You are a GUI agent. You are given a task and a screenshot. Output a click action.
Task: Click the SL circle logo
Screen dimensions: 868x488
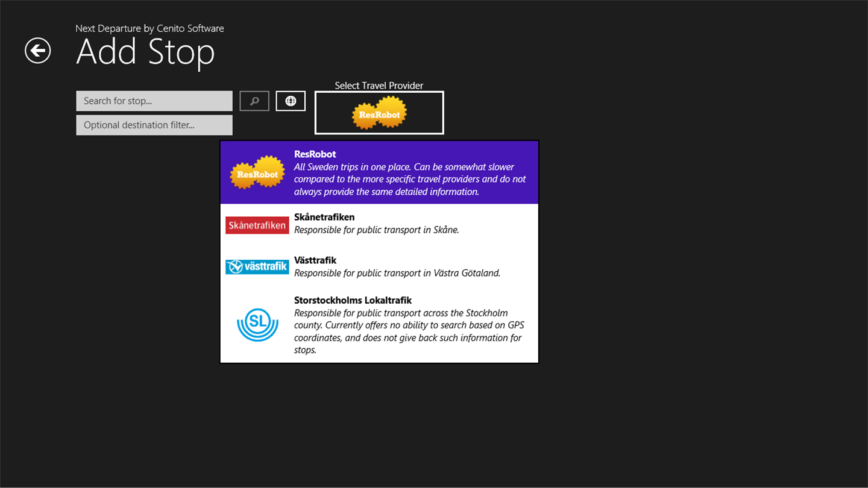[x=257, y=325]
